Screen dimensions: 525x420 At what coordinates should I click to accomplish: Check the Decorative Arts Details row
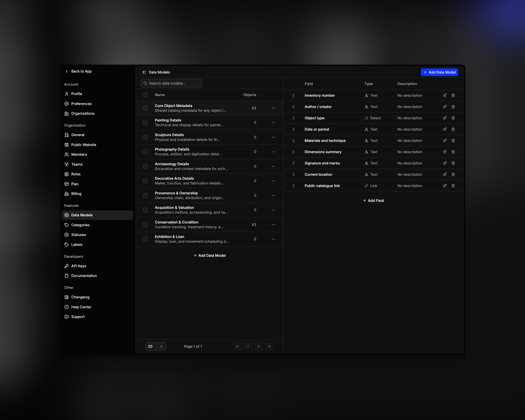point(145,181)
